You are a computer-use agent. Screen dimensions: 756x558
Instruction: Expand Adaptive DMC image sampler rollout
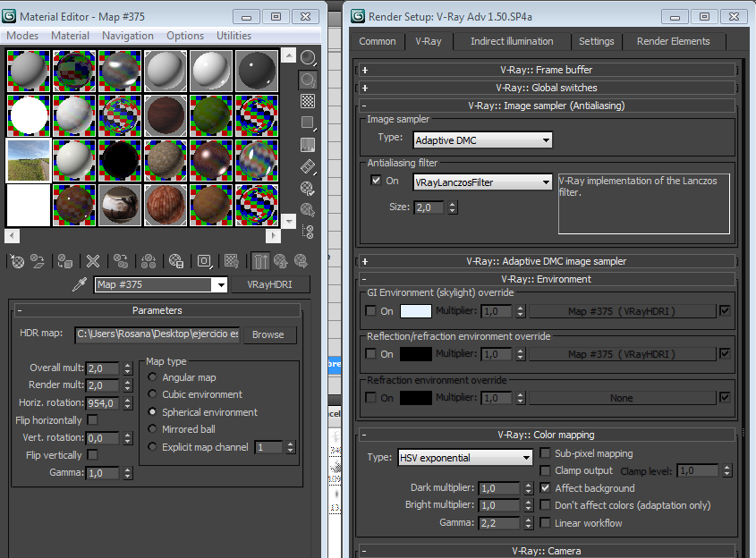546,261
